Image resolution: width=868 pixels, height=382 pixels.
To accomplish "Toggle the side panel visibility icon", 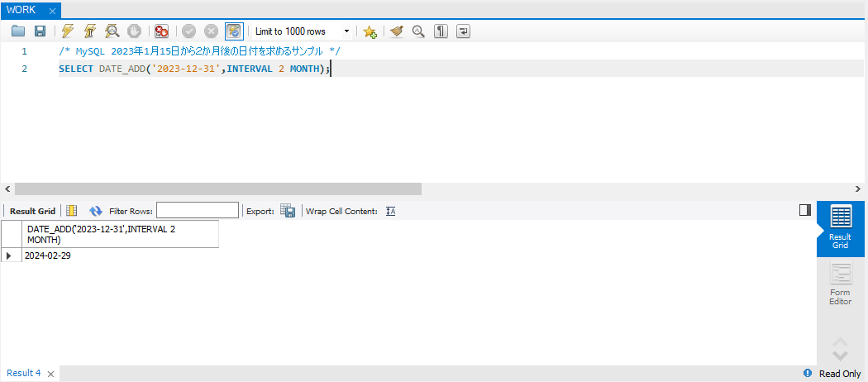I will (x=805, y=210).
